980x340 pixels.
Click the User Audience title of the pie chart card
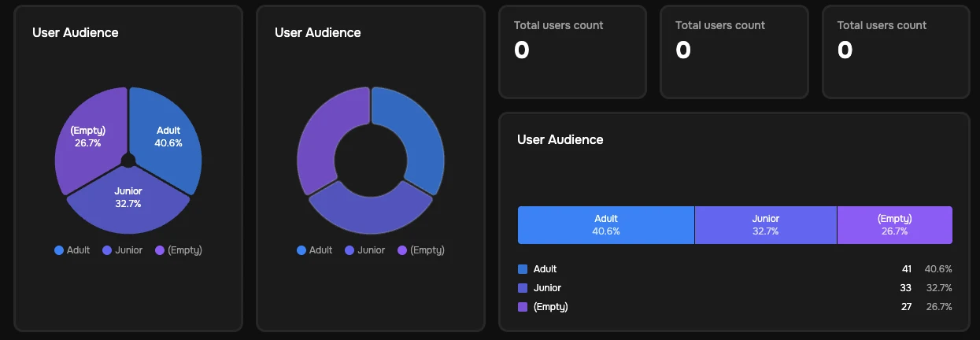[x=76, y=32]
